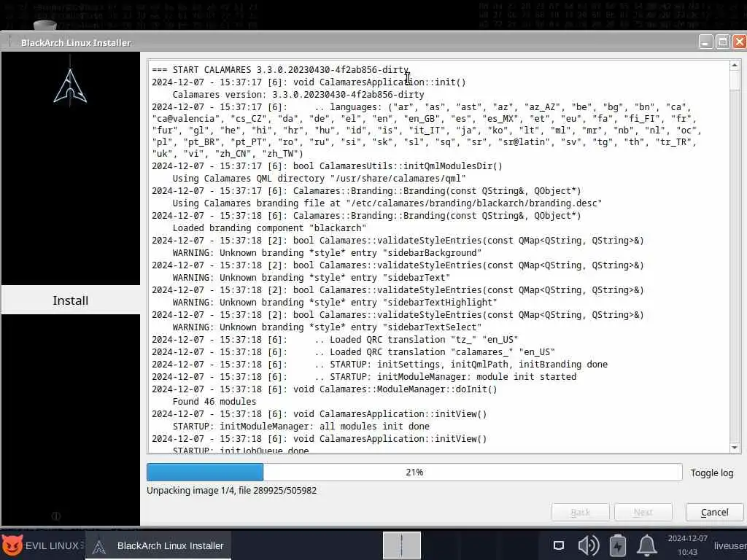Close the BlackArch Linux Installer window
This screenshot has width=747, height=560.
click(740, 42)
